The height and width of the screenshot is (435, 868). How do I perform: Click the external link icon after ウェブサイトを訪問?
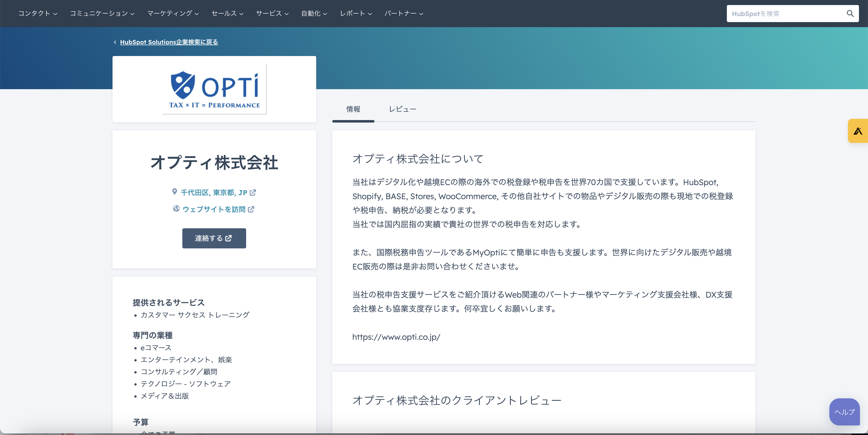[251, 209]
